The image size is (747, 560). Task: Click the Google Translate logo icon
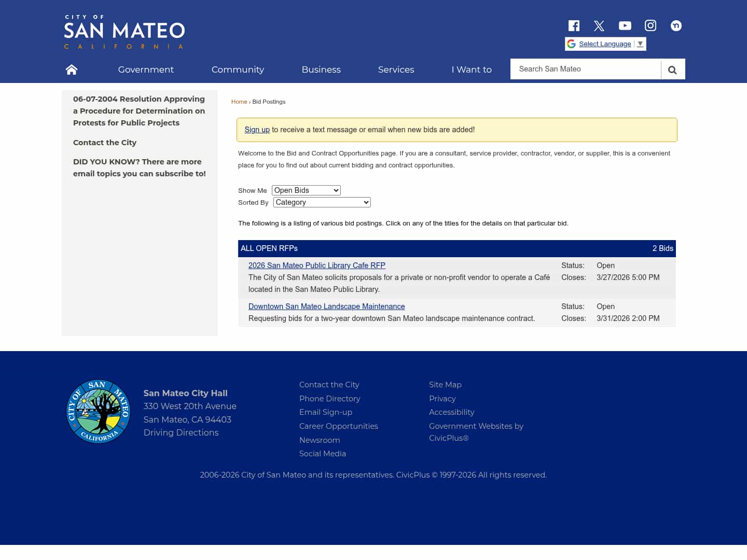point(571,44)
